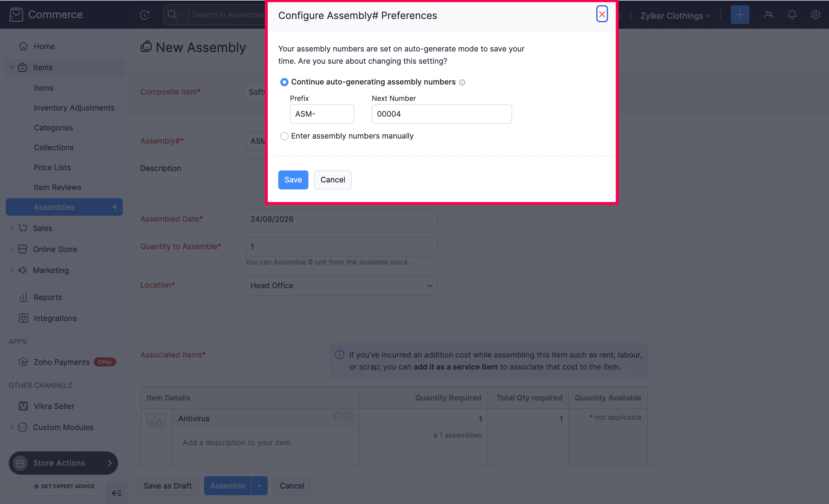The width and height of the screenshot is (829, 504).
Task: Open Reports from the sidebar
Action: [x=48, y=297]
